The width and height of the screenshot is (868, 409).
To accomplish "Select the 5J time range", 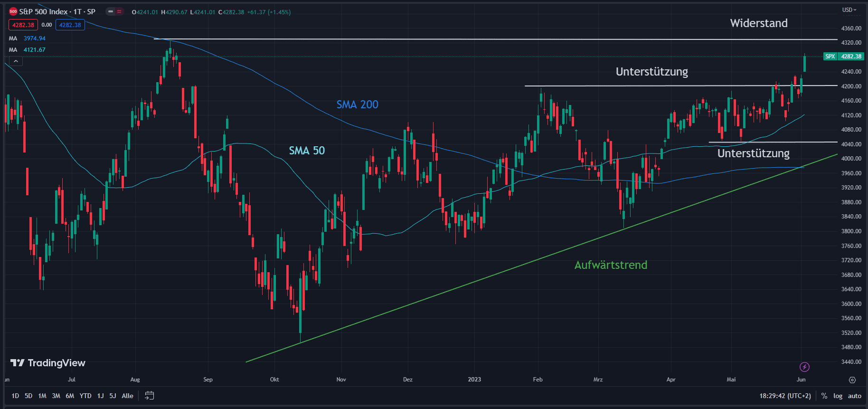I will click(113, 396).
